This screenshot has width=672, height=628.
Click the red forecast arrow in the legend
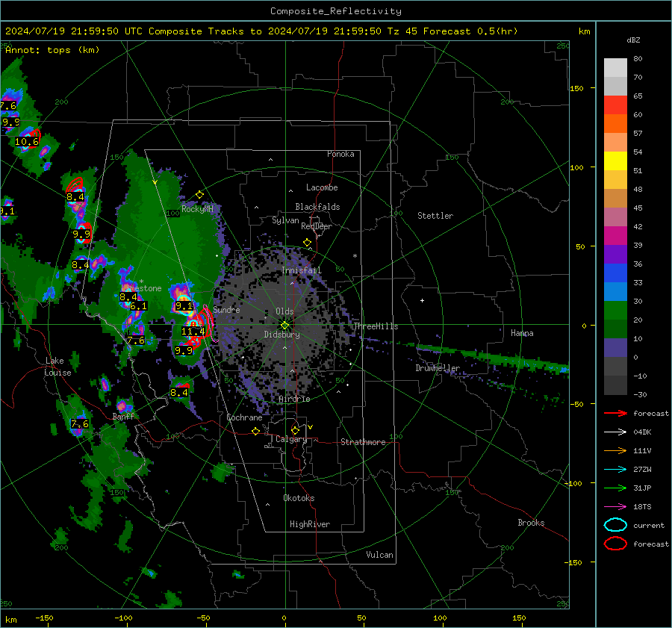tap(615, 413)
